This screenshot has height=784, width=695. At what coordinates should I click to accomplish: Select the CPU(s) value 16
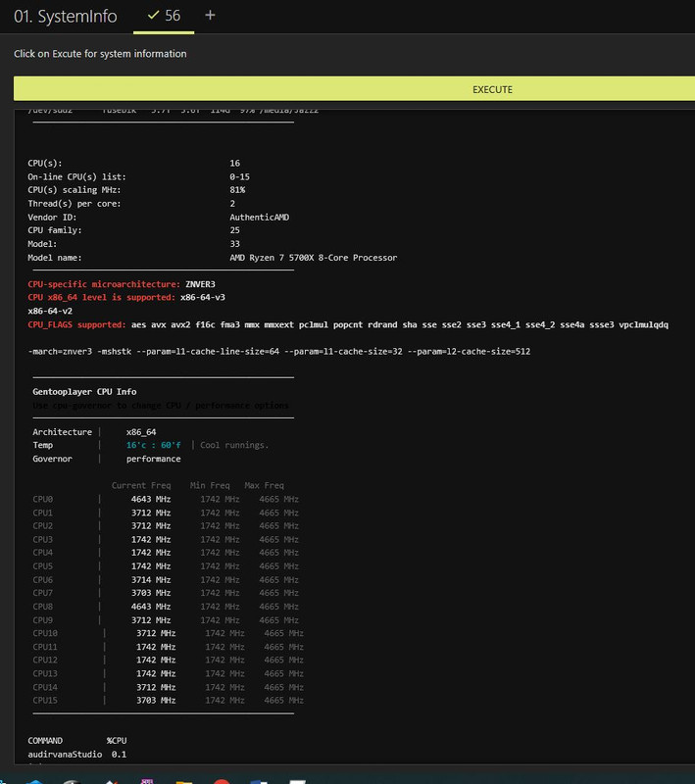(x=234, y=163)
